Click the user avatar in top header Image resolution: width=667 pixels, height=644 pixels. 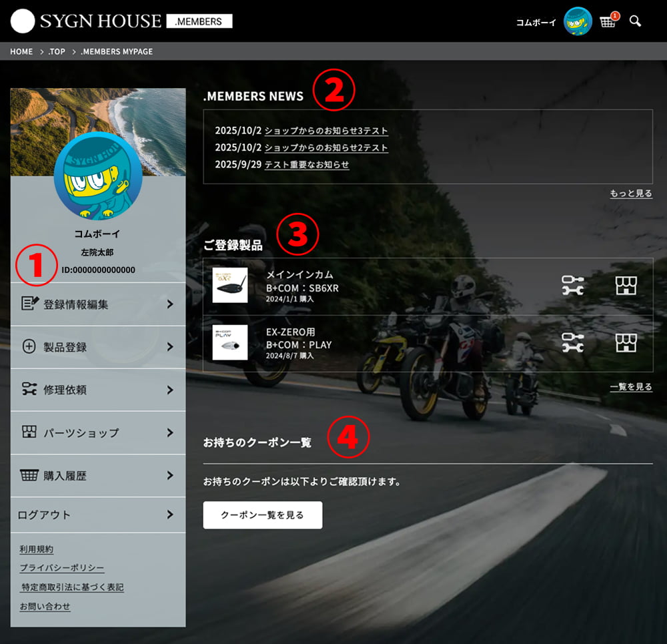tap(578, 21)
